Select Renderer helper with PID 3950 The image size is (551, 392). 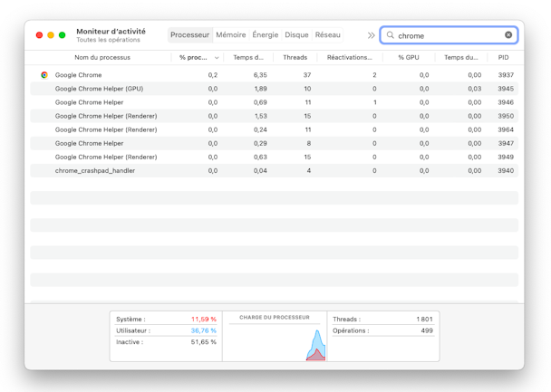(274, 116)
